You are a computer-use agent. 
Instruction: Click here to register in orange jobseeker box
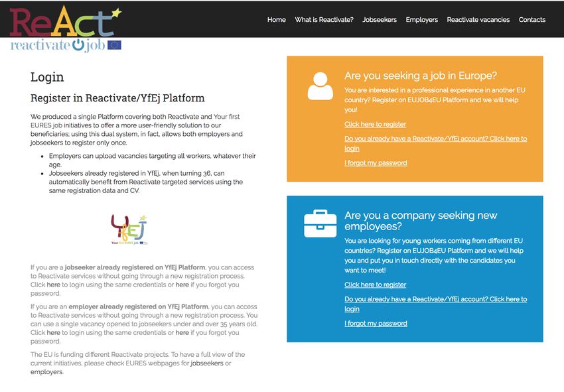point(375,125)
